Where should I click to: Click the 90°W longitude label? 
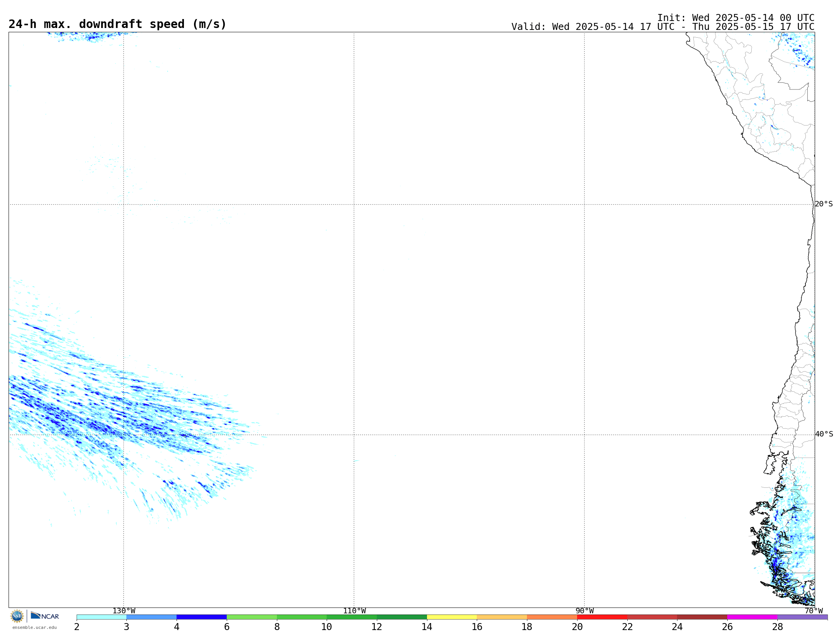tap(584, 611)
